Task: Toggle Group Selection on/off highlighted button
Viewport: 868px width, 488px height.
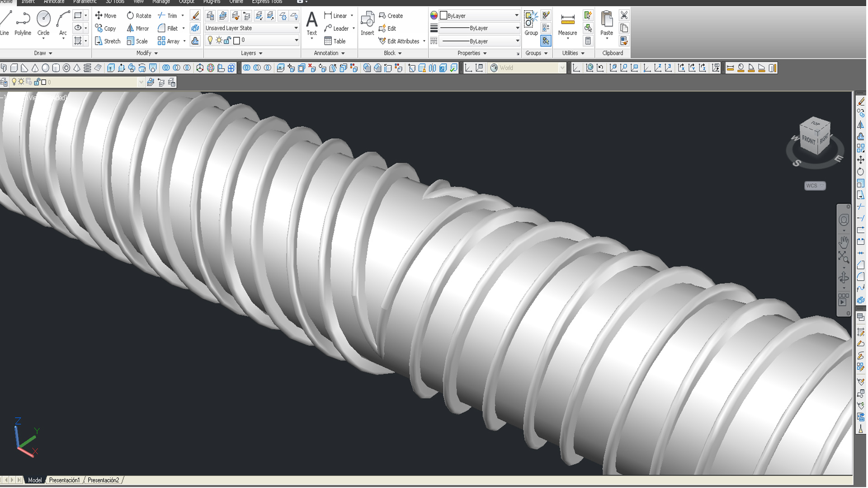Action: tap(546, 41)
